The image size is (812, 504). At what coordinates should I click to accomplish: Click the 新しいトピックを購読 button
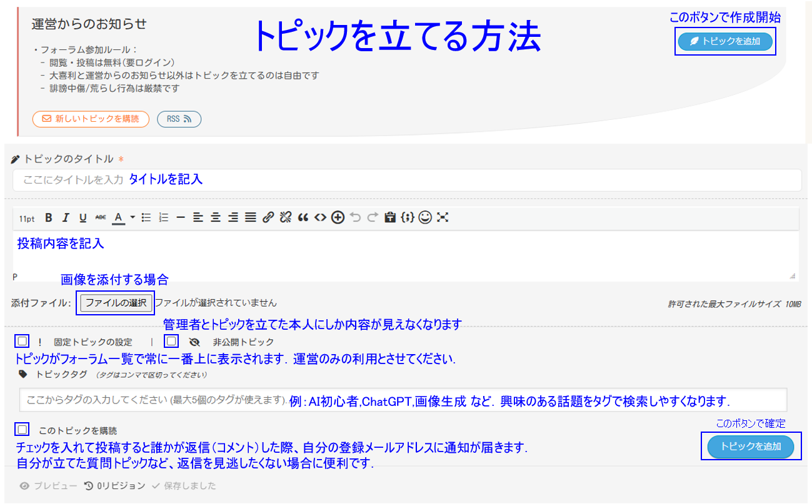click(91, 119)
